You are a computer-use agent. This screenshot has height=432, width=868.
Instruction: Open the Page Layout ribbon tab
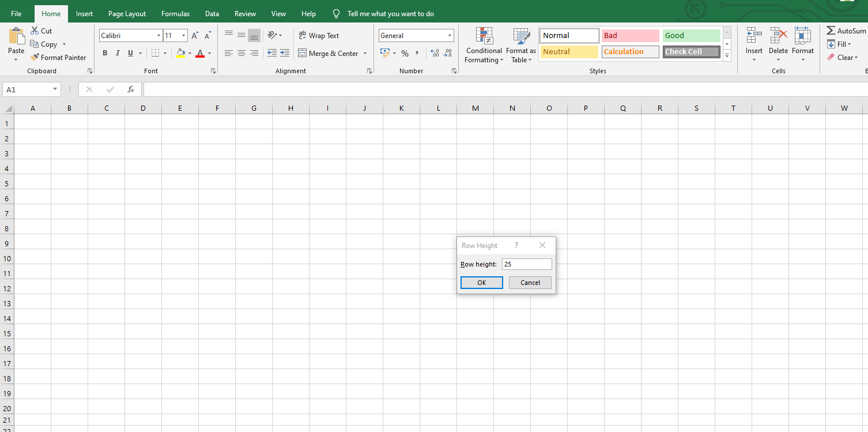point(127,13)
